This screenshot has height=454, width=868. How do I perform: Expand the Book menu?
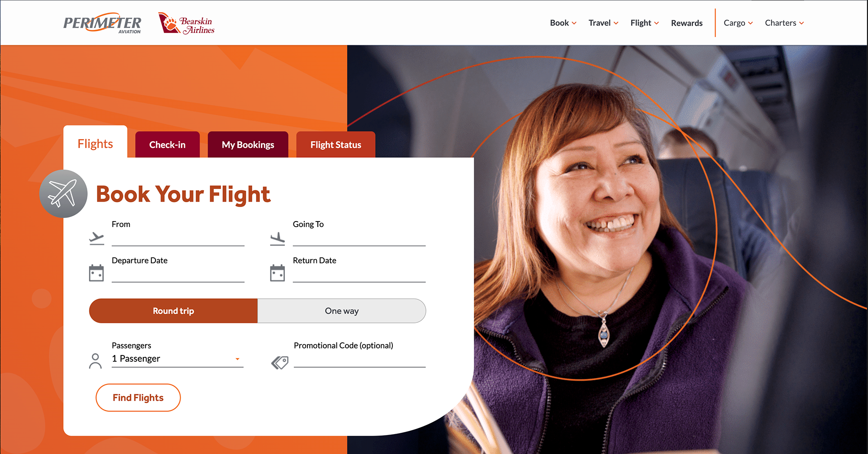[x=563, y=23]
